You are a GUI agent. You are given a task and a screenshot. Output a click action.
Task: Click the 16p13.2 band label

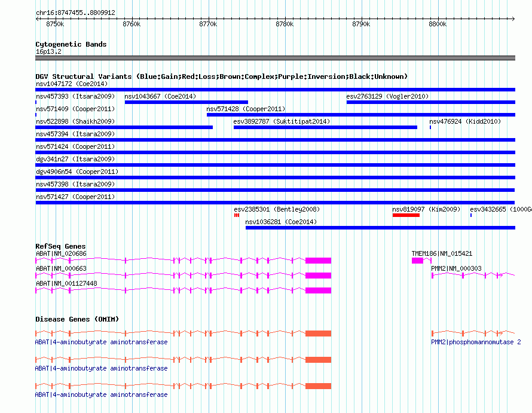(48, 51)
